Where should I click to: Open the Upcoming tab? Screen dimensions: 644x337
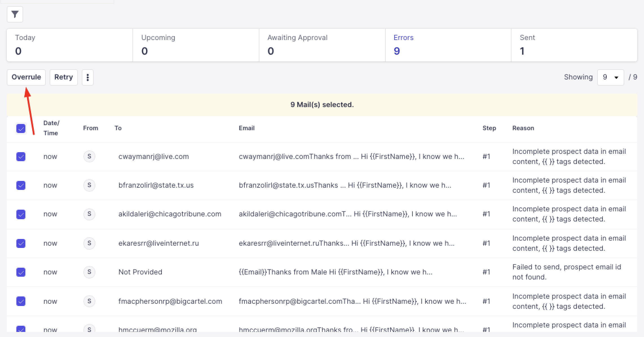tap(196, 45)
